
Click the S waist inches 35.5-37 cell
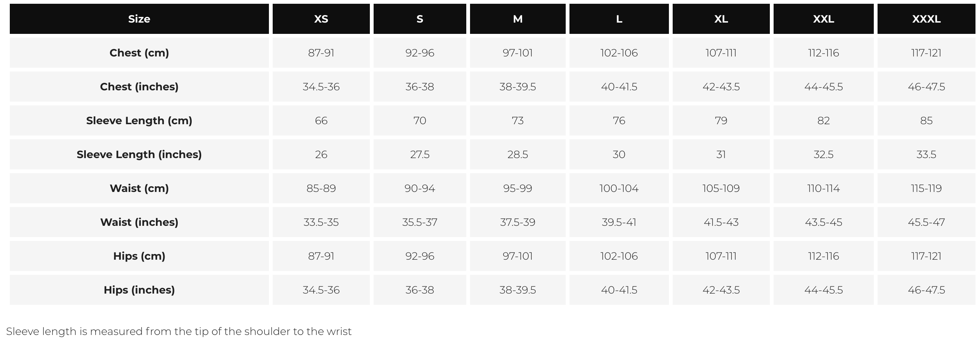coord(420,222)
